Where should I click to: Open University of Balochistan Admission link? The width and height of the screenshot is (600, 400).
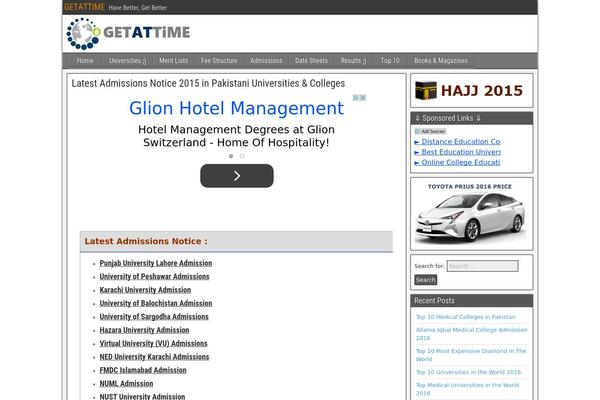[x=156, y=304]
